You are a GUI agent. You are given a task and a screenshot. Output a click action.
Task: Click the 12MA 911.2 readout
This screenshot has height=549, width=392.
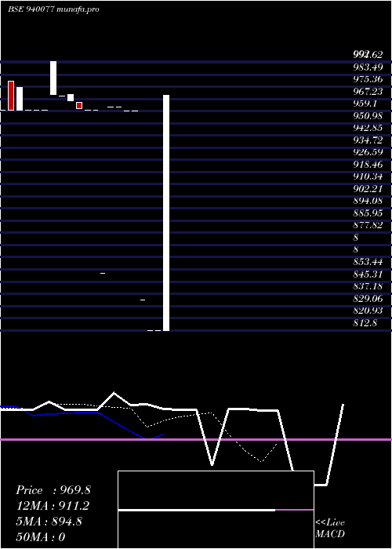tap(53, 506)
